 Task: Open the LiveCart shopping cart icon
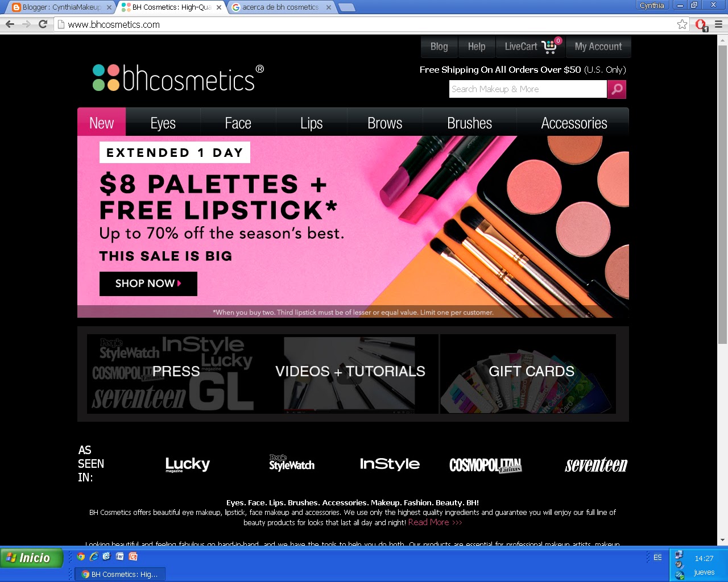click(x=550, y=46)
